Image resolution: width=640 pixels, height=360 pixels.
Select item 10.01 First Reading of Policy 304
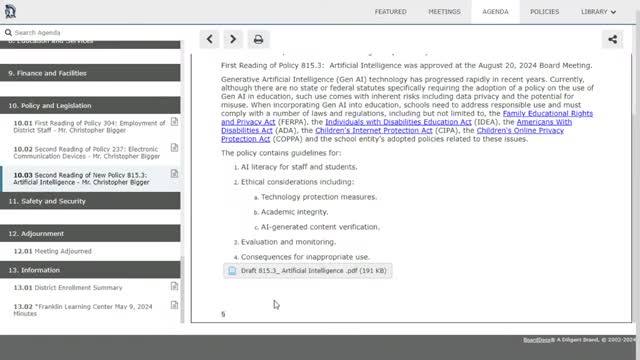pos(89,127)
